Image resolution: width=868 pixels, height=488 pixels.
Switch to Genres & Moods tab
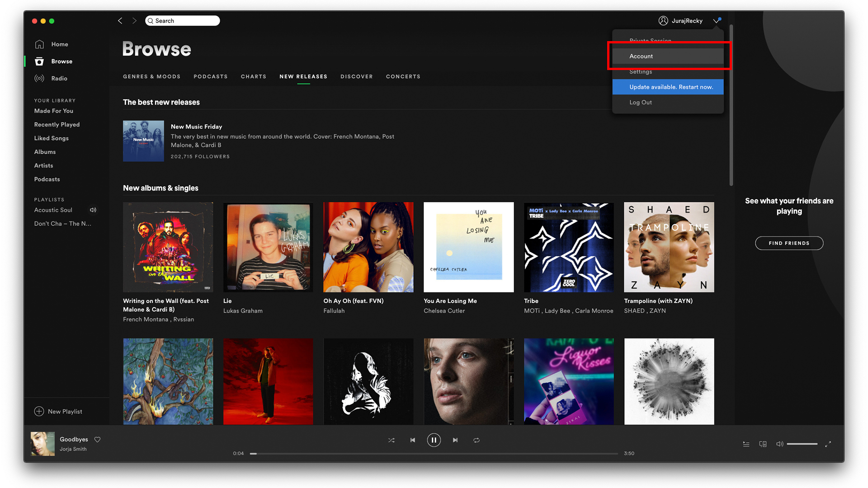pyautogui.click(x=151, y=77)
